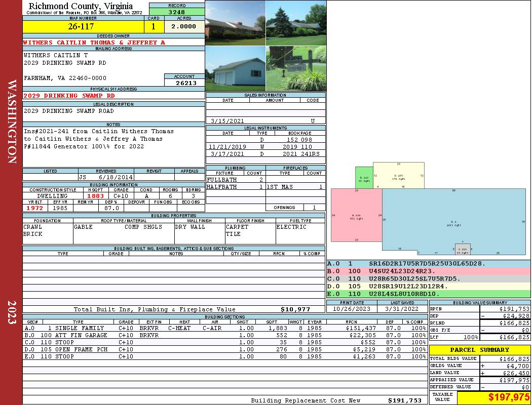Click the print date 10/26/2023

(x=352, y=309)
